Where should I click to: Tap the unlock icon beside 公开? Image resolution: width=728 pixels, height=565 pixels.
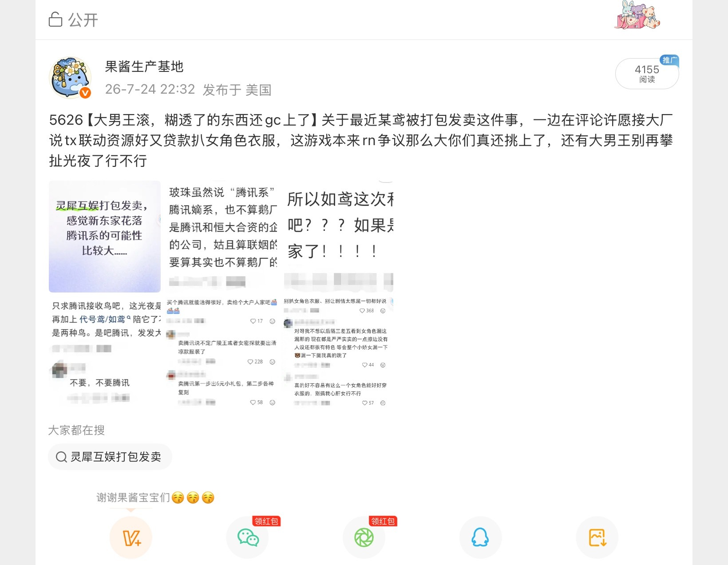click(55, 20)
